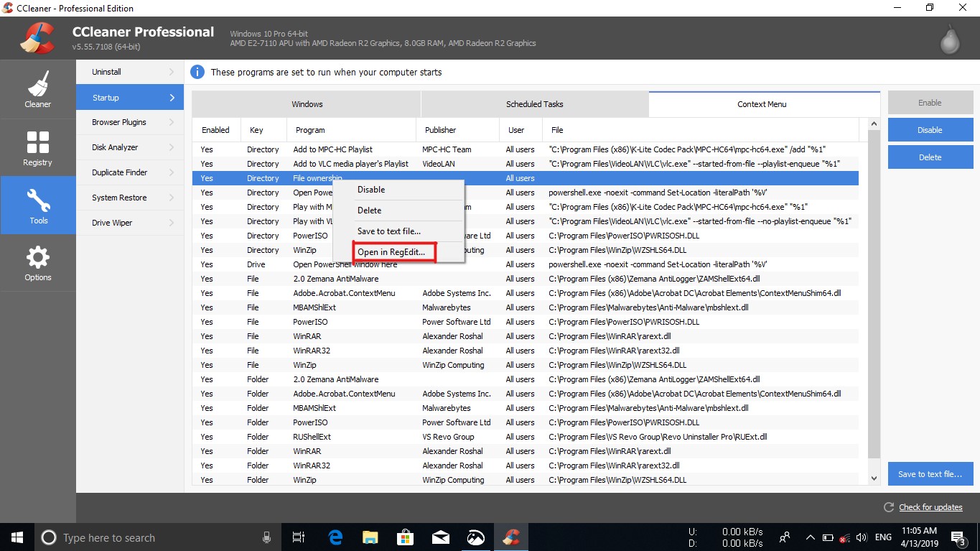
Task: Choose Delete in the context menu
Action: [399, 210]
